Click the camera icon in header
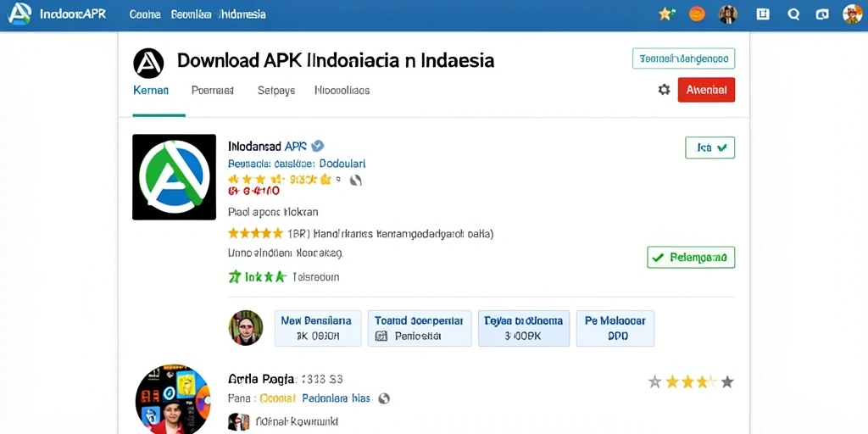 point(822,15)
